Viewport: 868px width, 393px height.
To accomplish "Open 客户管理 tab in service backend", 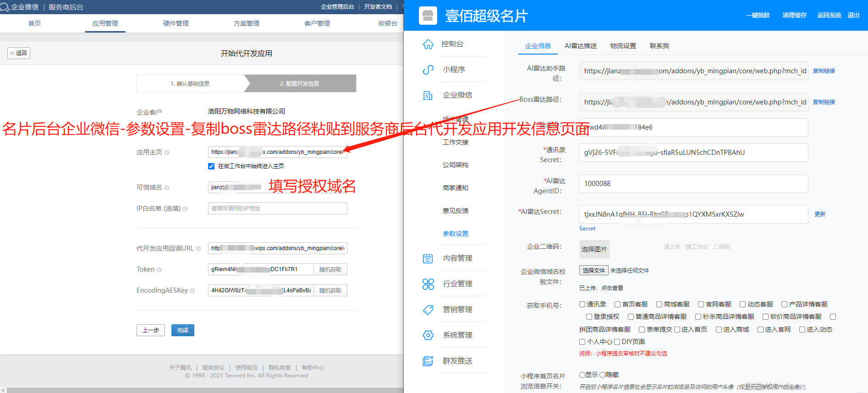I will pos(317,23).
